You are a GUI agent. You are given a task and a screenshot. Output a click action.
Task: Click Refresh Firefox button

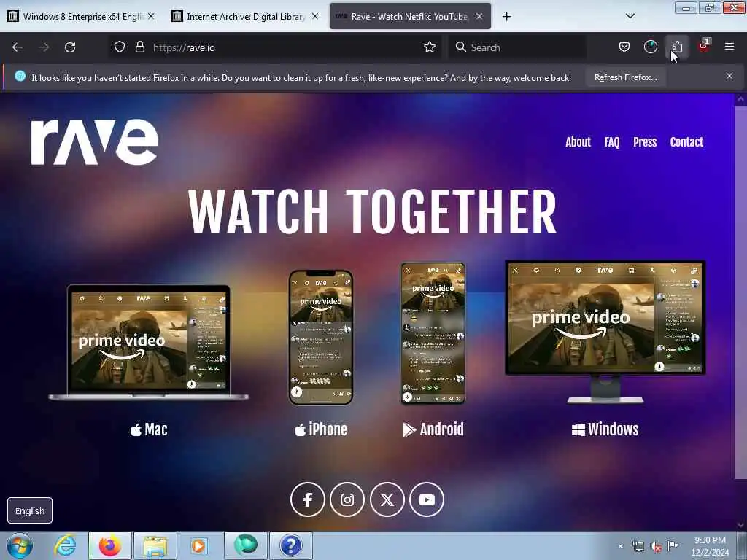(x=625, y=77)
